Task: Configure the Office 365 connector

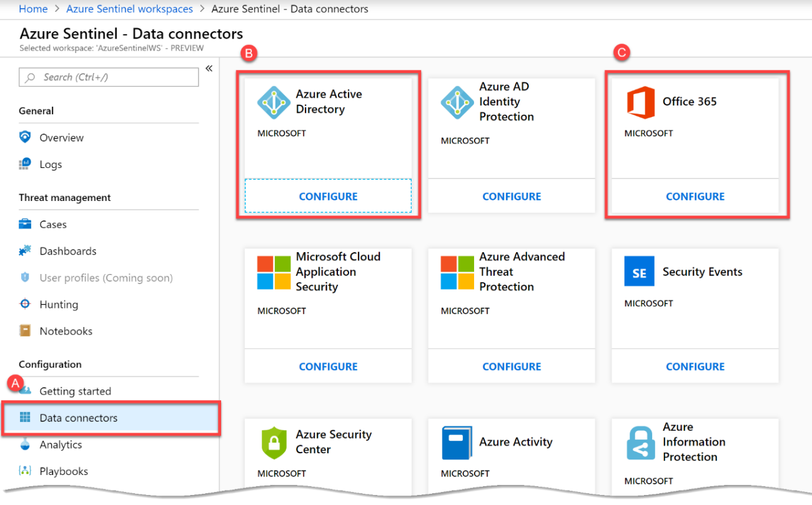Action: 695,196
